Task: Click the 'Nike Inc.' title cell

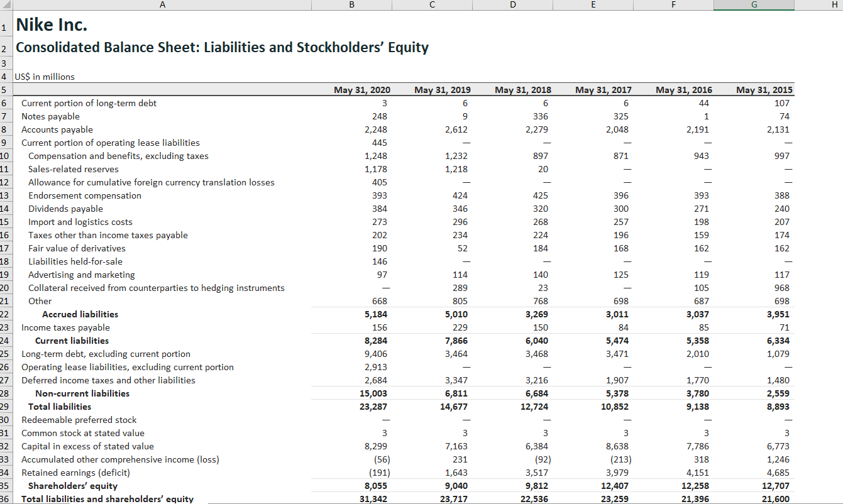Action: 52,25
